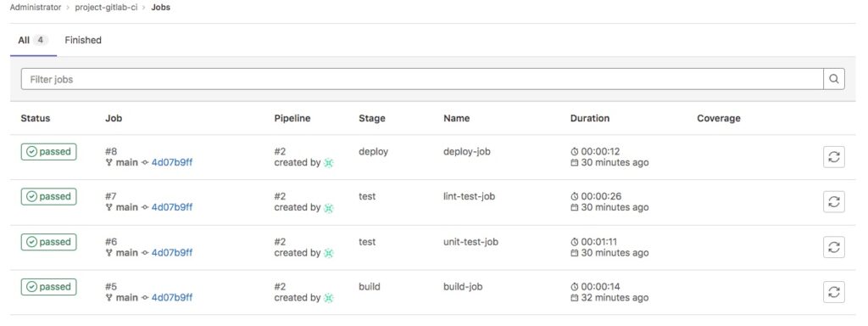This screenshot has width=868, height=326.
Task: Switch to the Finished tab
Action: point(83,40)
